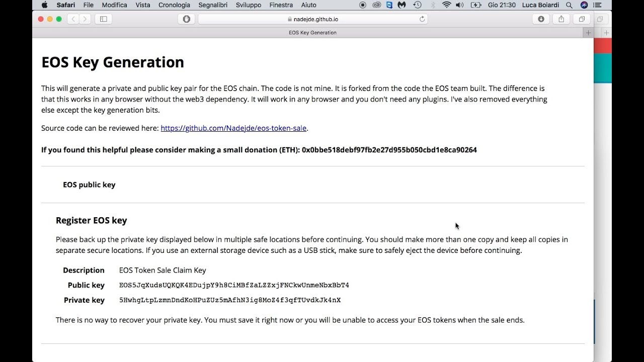The image size is (644, 362).
Task: Open the battery status menu
Action: (475, 5)
